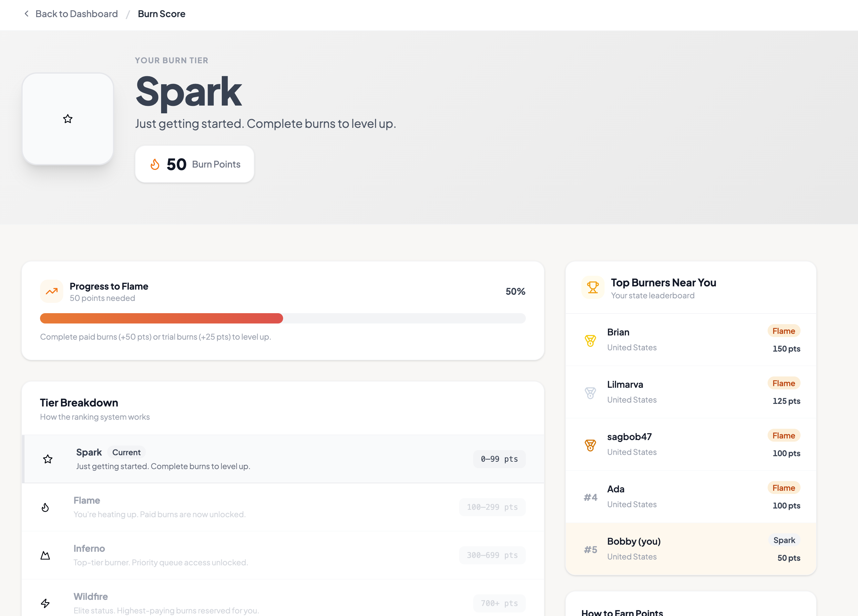Screen dimensions: 858x616
Task: Click the Flame badge on Ada's row
Action: tap(783, 488)
